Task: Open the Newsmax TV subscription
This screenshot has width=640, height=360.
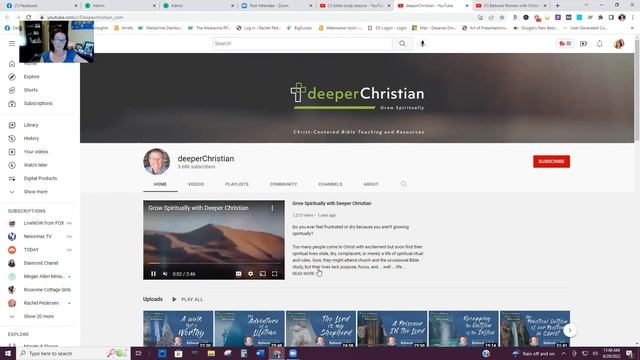Action: (x=39, y=236)
